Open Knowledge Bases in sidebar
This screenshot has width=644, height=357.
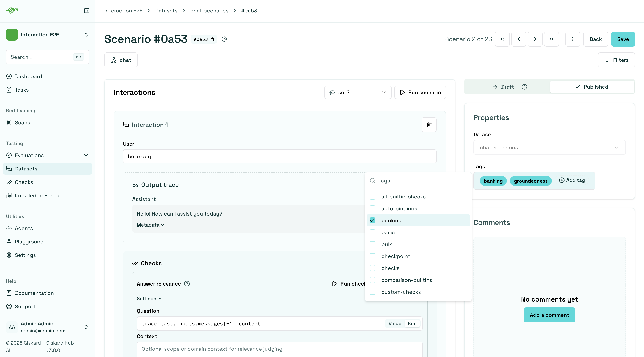48,195
